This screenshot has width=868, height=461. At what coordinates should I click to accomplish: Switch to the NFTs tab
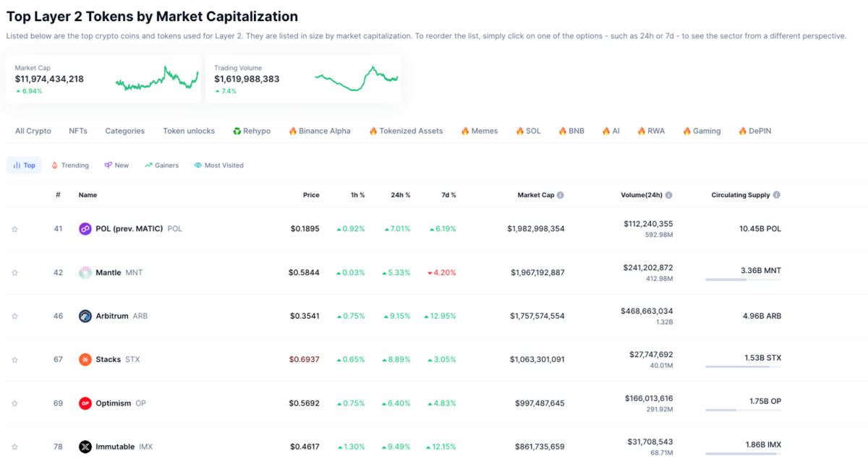tap(78, 131)
